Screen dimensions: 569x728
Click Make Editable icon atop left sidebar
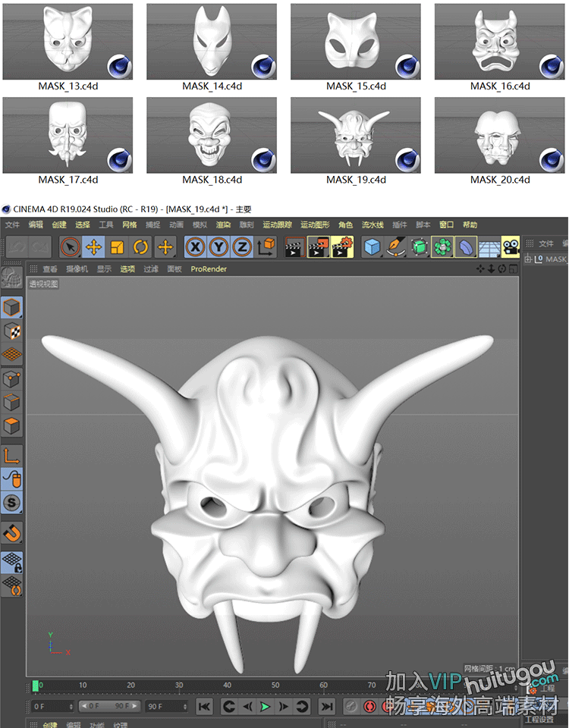[11, 278]
